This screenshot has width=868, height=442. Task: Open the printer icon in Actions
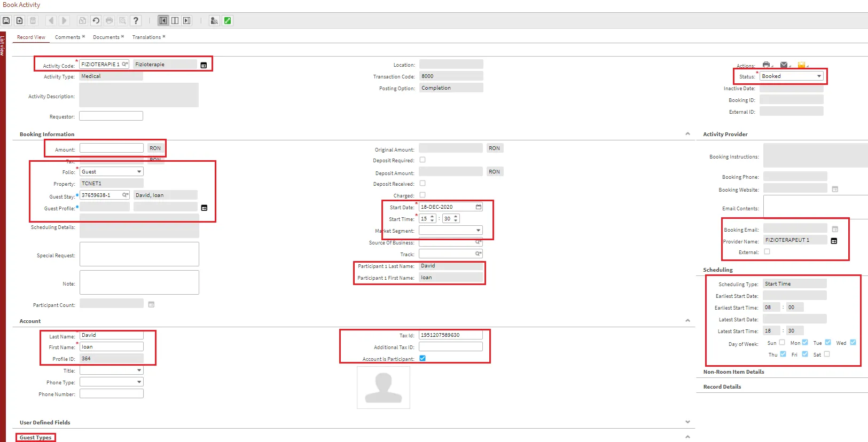point(767,65)
